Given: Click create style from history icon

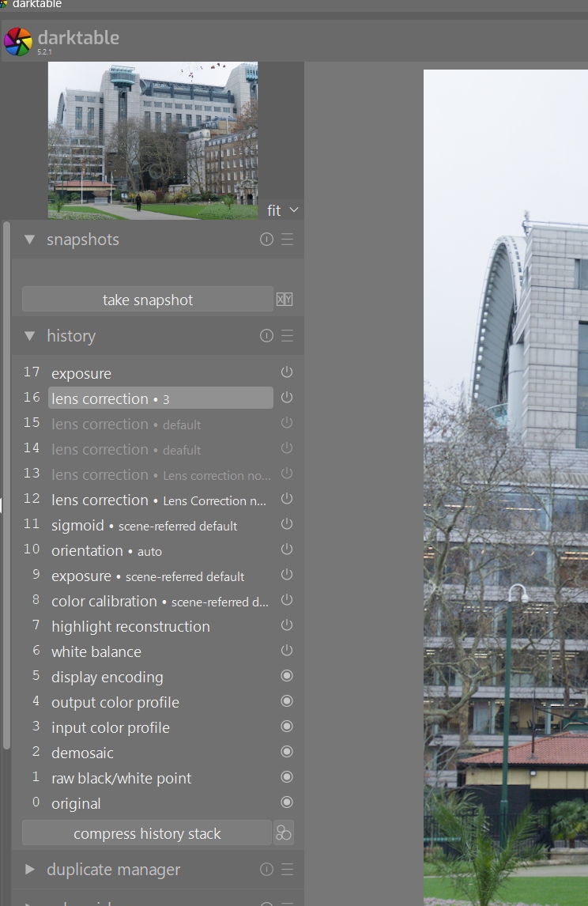Looking at the screenshot, I should [x=284, y=832].
